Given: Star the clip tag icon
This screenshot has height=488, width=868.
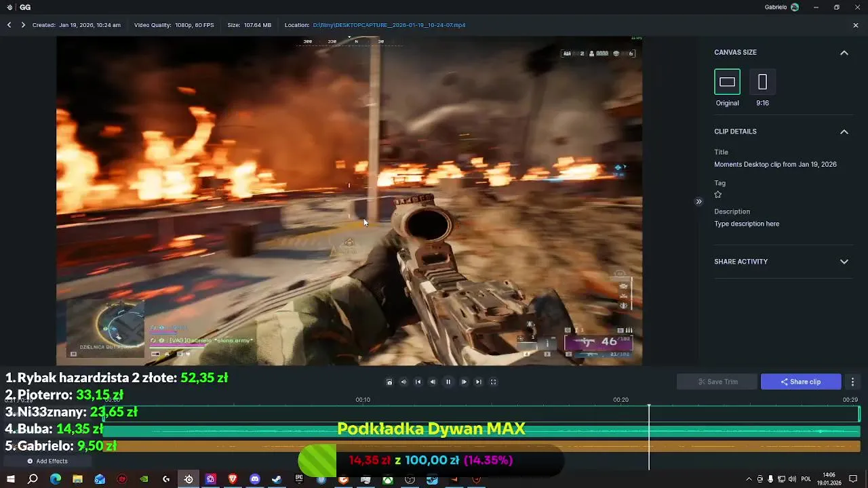Looking at the screenshot, I should [x=718, y=195].
